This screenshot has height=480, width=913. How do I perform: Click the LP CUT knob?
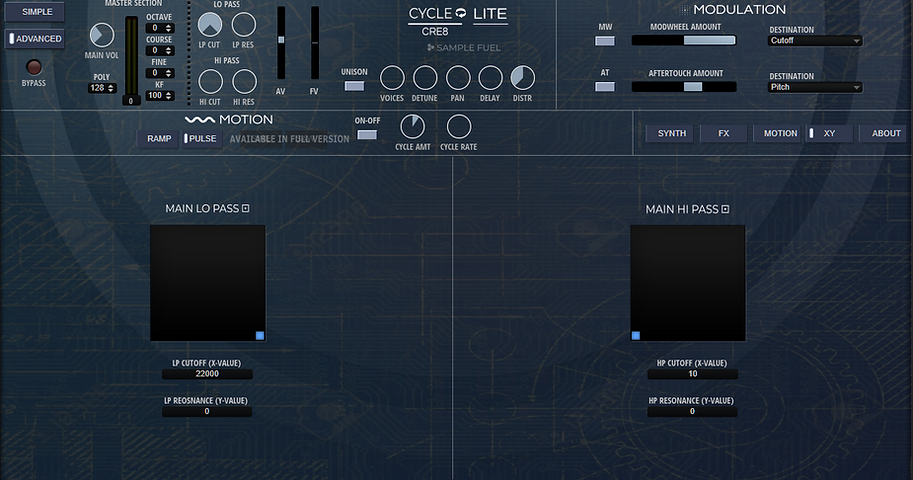[x=210, y=25]
